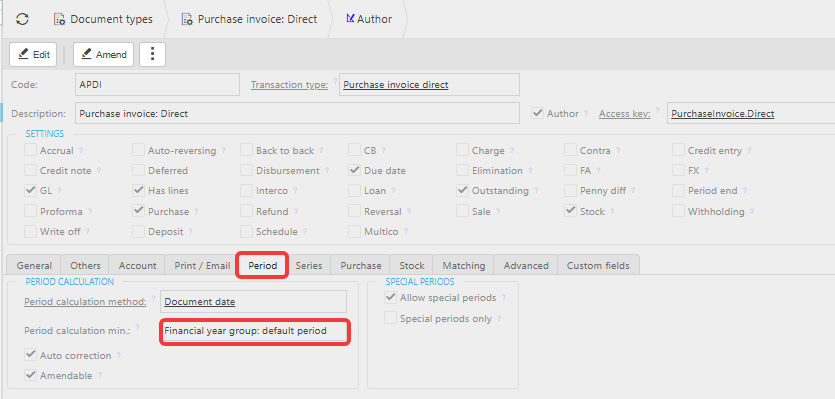Screen dimensions: 835x399
Task: Open the three-dot more actions menu
Action: point(152,54)
